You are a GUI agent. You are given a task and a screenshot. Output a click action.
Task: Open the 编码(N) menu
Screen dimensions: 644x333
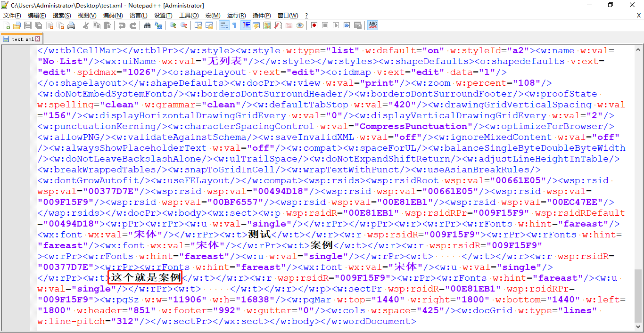coord(113,16)
